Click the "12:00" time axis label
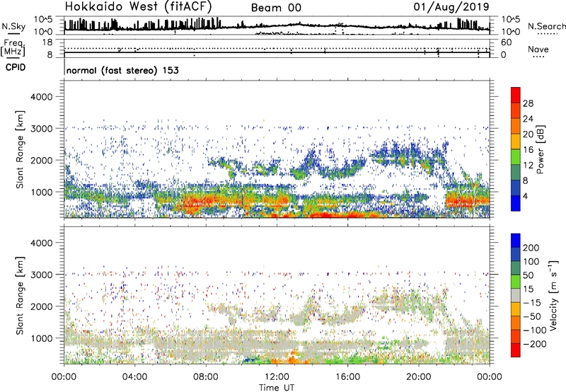 [277, 377]
